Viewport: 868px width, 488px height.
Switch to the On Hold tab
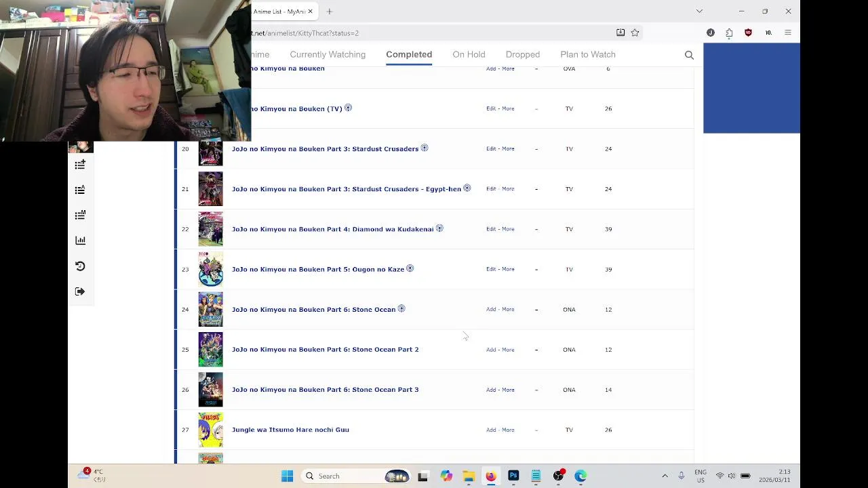(469, 54)
